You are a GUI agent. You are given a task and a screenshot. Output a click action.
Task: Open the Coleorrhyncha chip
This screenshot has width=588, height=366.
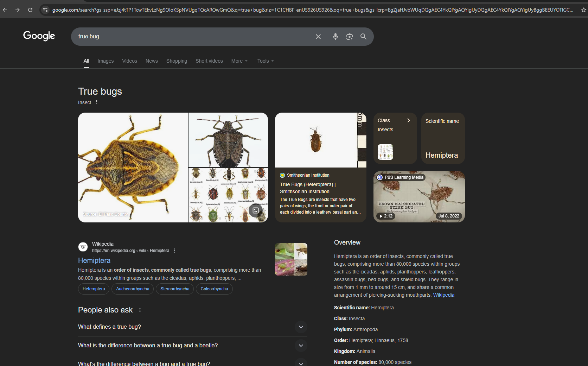[x=214, y=289]
